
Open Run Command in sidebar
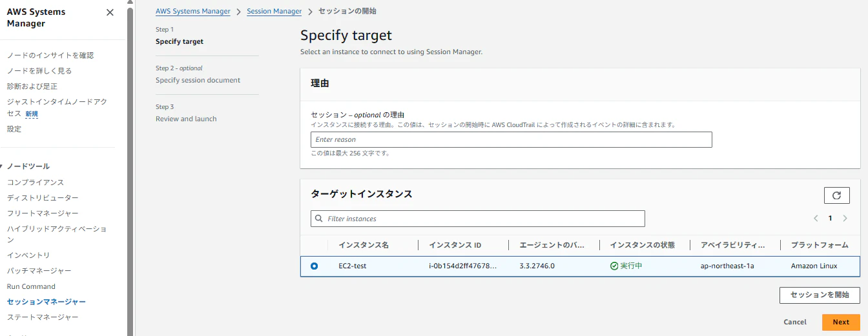pyautogui.click(x=31, y=286)
